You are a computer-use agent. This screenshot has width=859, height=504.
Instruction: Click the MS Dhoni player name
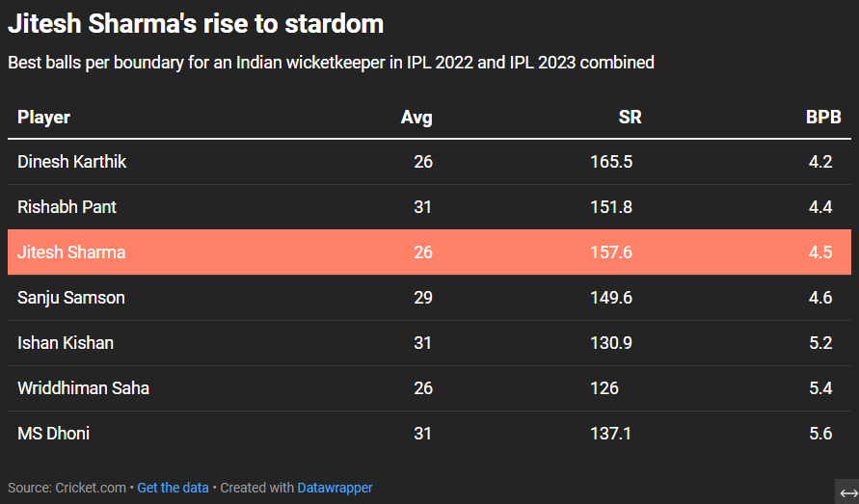click(54, 434)
